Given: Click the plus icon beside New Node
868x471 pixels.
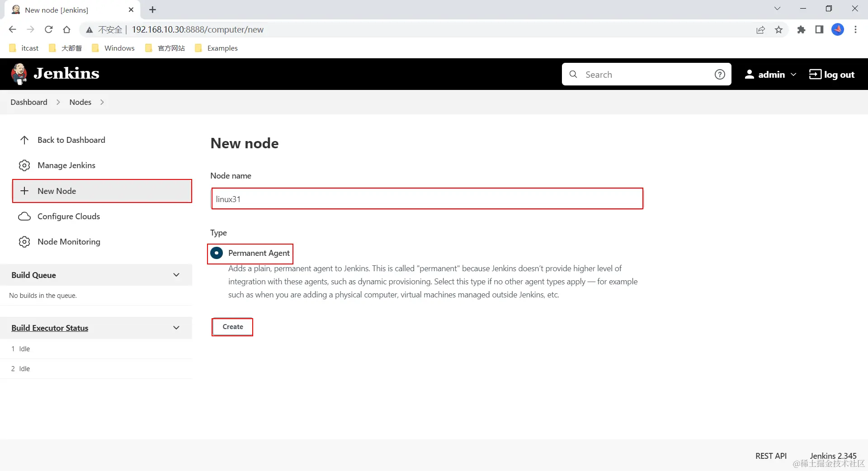Looking at the screenshot, I should click(24, 191).
